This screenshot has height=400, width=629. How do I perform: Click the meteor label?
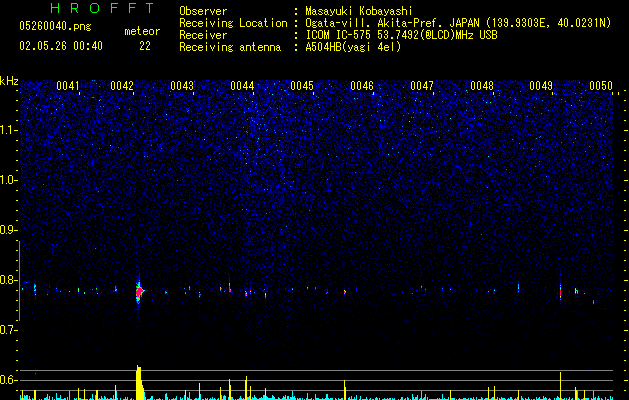pos(142,31)
